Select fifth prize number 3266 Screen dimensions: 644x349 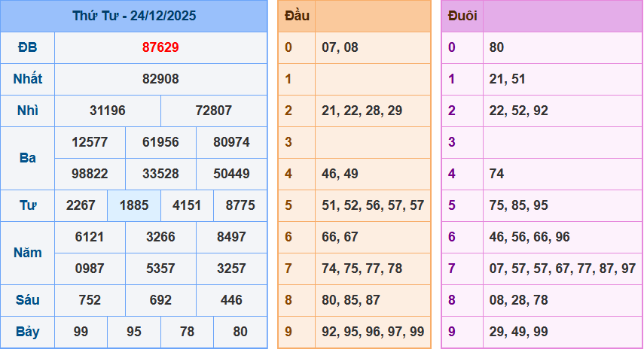(160, 237)
